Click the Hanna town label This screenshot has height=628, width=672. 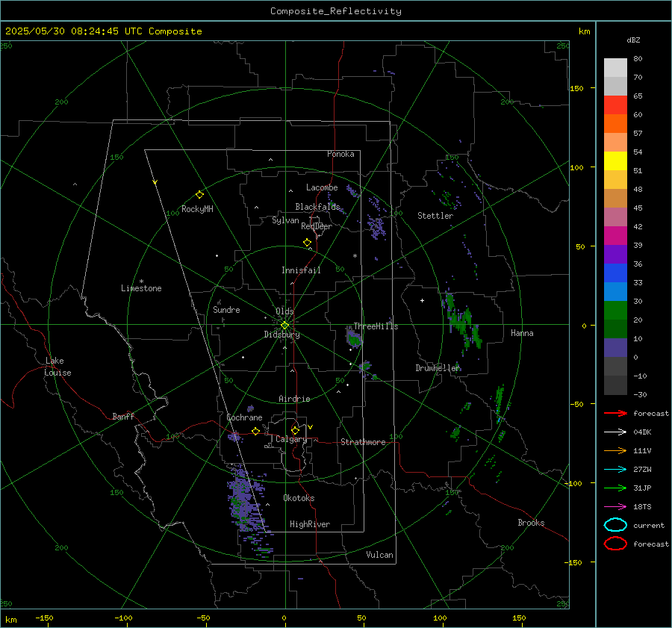522,333
